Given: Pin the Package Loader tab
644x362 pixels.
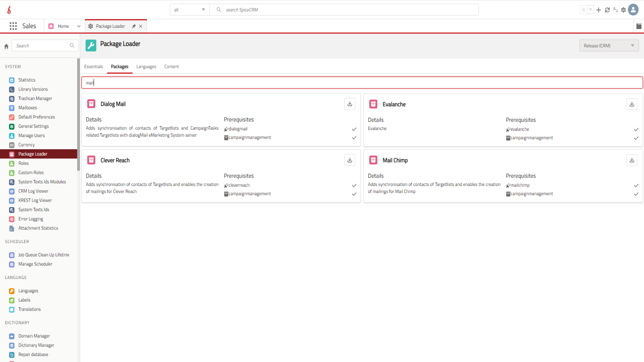Looking at the screenshot, I should (x=134, y=26).
